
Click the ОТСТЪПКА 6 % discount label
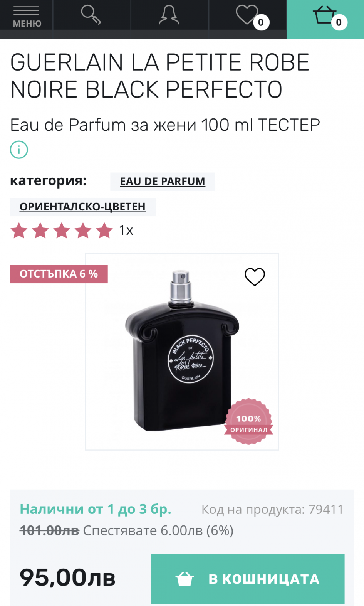59,274
